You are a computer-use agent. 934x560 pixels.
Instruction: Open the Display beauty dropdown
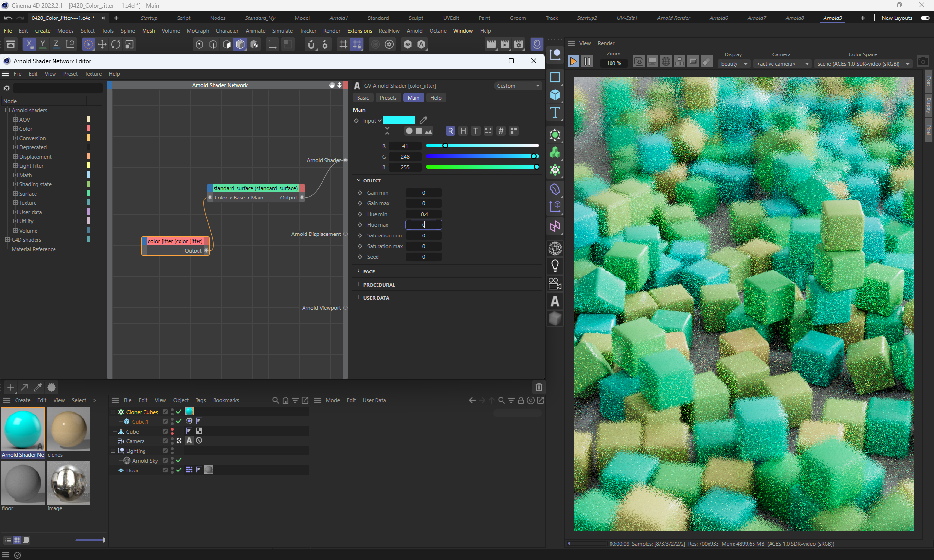[734, 64]
